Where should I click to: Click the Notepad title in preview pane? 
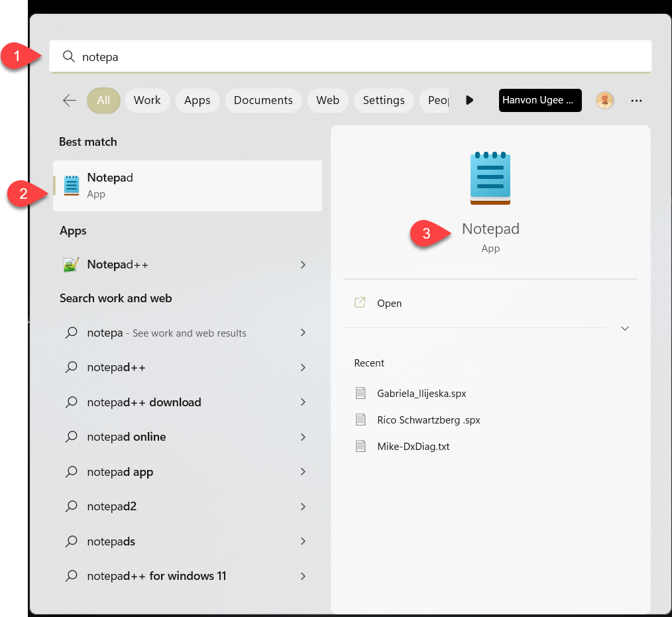point(490,229)
